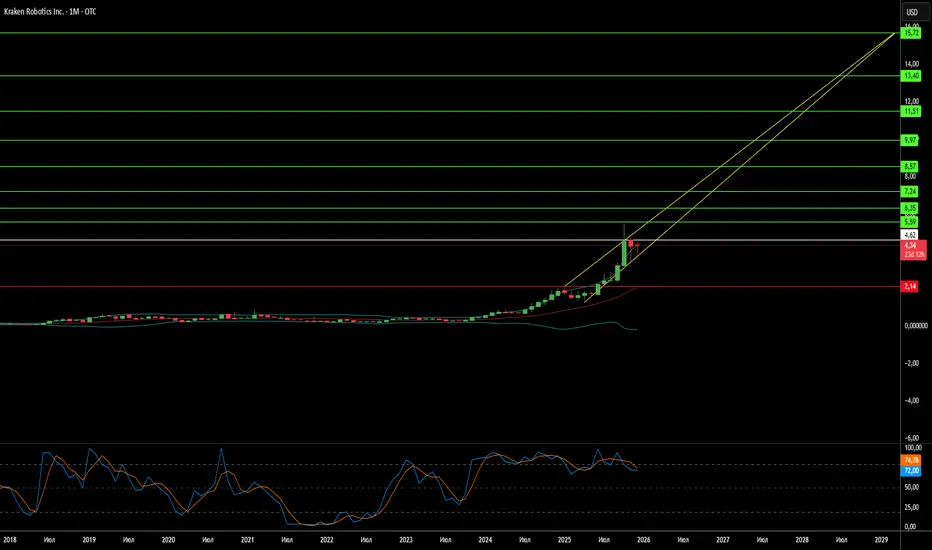Click the 2025 time axis label
Image resolution: width=932 pixels, height=550 pixels.
pos(564,540)
